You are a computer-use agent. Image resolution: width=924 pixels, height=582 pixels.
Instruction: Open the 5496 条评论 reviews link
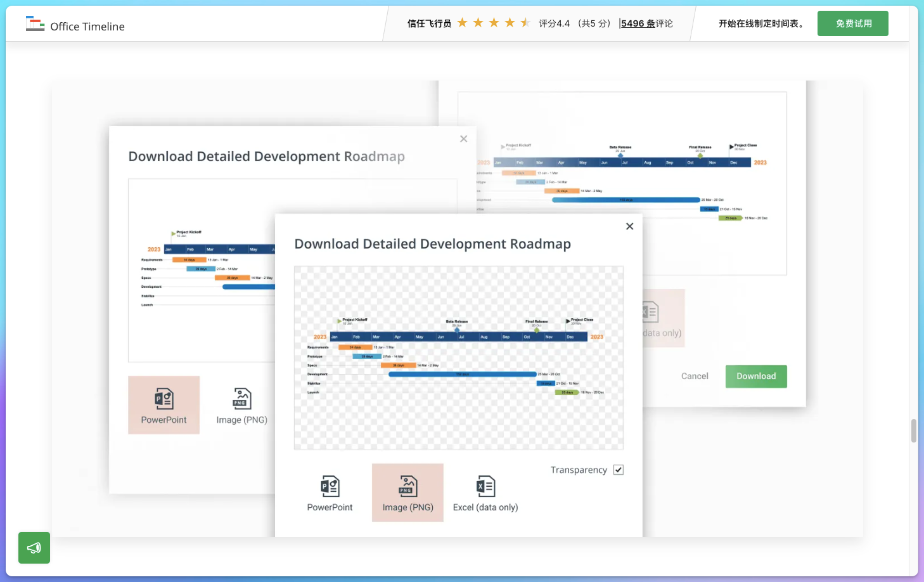coord(646,23)
